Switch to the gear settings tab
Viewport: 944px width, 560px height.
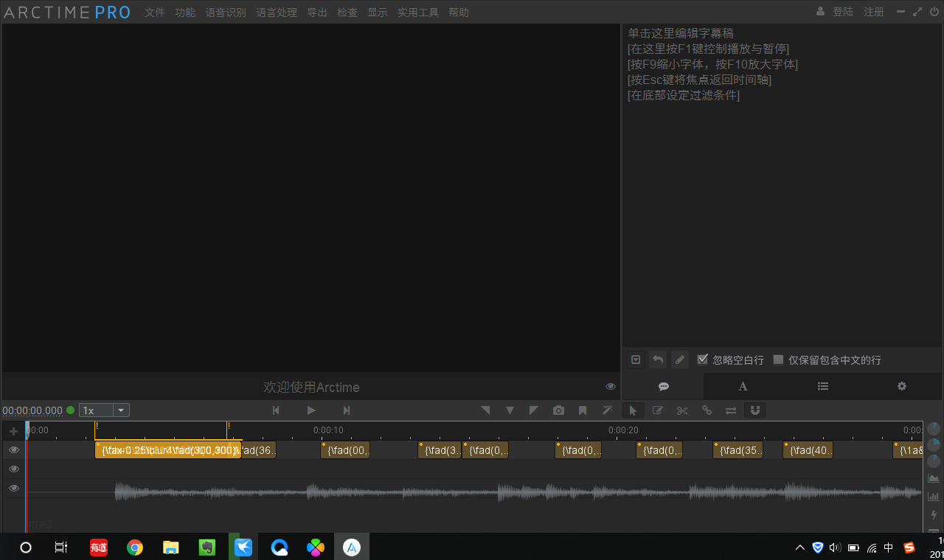pyautogui.click(x=901, y=386)
